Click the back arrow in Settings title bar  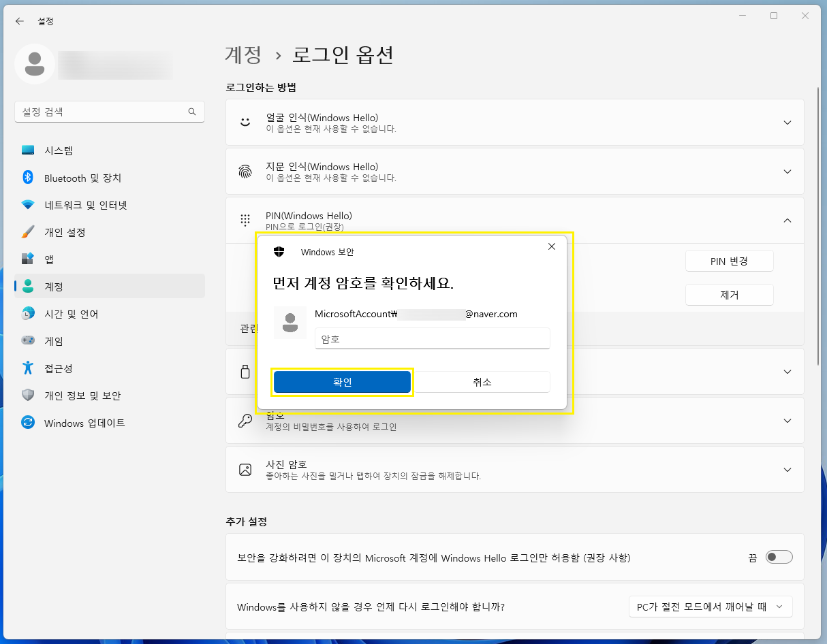19,21
